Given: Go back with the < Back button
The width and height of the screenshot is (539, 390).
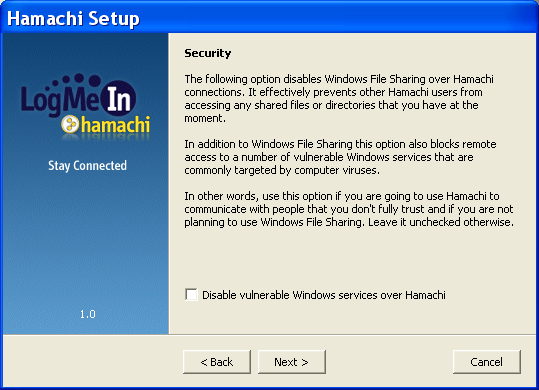Looking at the screenshot, I should (x=217, y=362).
